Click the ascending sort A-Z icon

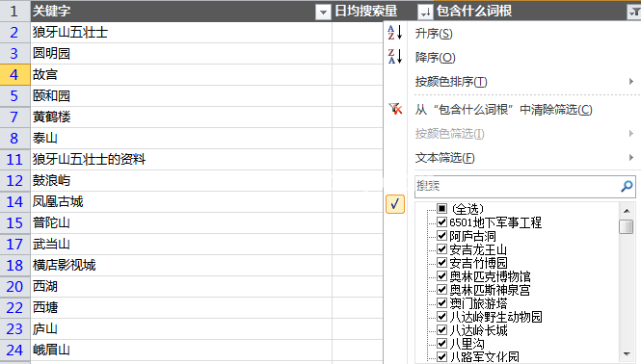coord(395,33)
